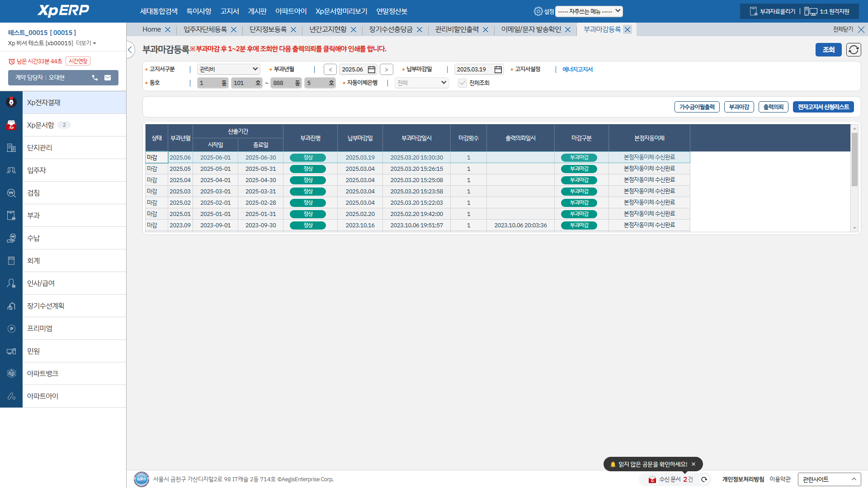
Task: Open calendar picker for 부과년월 field
Action: coord(372,70)
